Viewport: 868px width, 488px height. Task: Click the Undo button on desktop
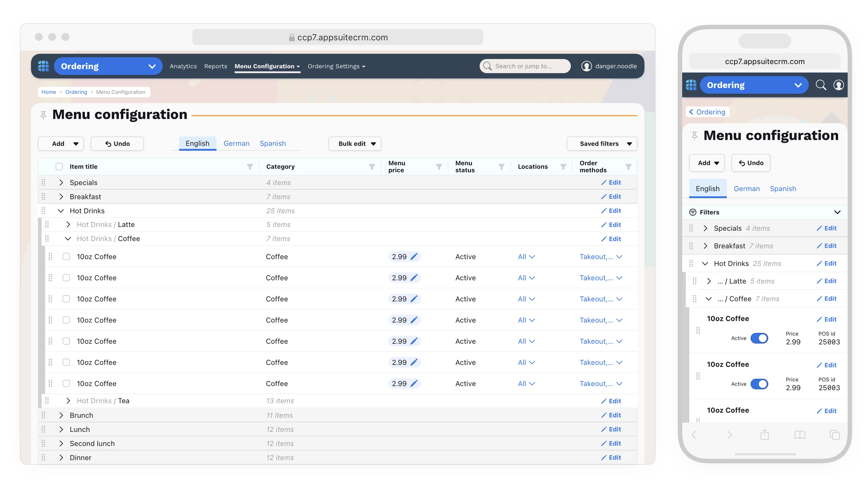pos(117,144)
